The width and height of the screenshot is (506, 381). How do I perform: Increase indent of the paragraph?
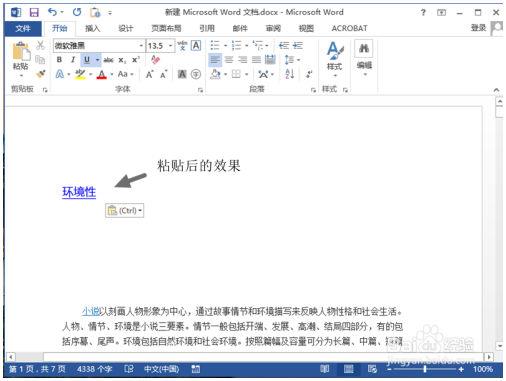click(298, 45)
